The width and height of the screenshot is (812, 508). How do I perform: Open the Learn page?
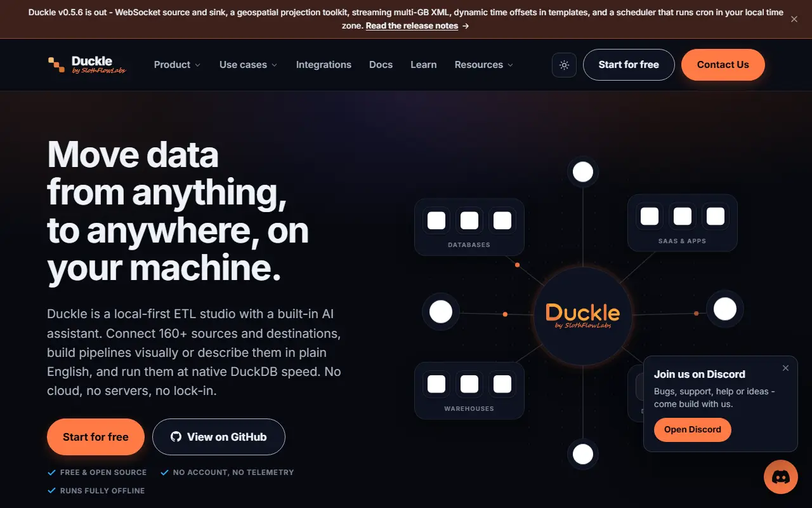point(424,65)
